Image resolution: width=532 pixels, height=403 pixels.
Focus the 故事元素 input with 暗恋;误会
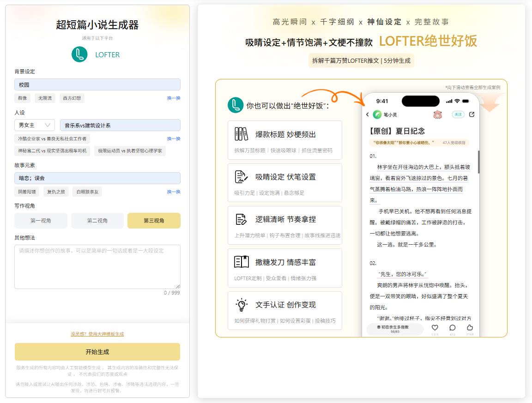97,178
